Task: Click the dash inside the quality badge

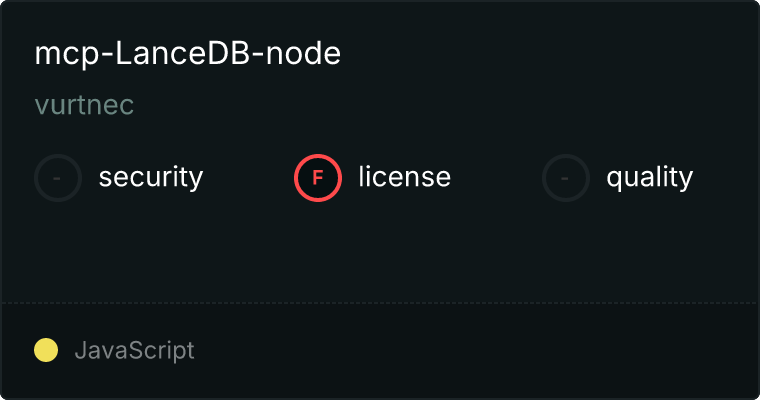Action: click(x=565, y=178)
